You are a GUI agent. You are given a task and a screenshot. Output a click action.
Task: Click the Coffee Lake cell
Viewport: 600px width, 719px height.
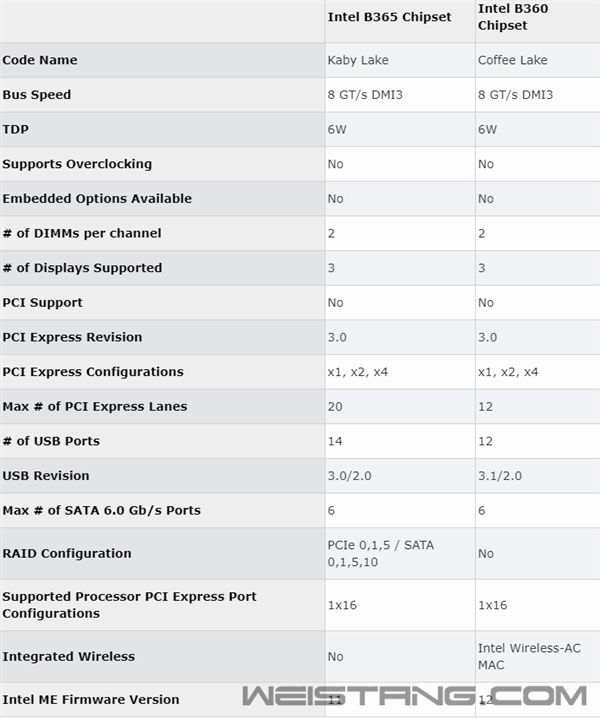tap(512, 60)
